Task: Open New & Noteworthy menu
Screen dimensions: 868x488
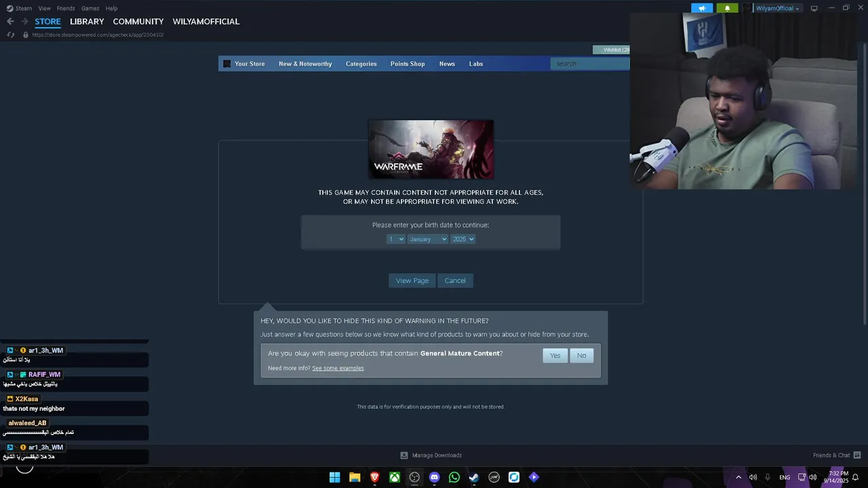Action: [x=305, y=64]
